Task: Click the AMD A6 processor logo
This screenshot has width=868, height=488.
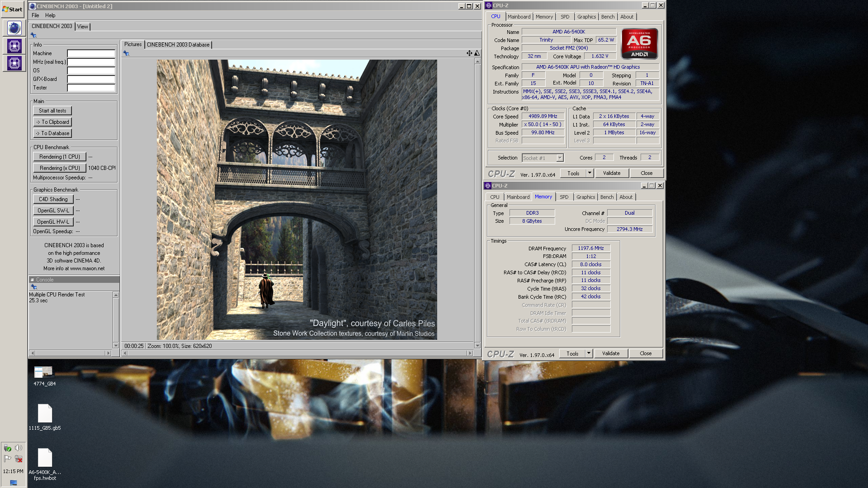Action: tap(639, 44)
